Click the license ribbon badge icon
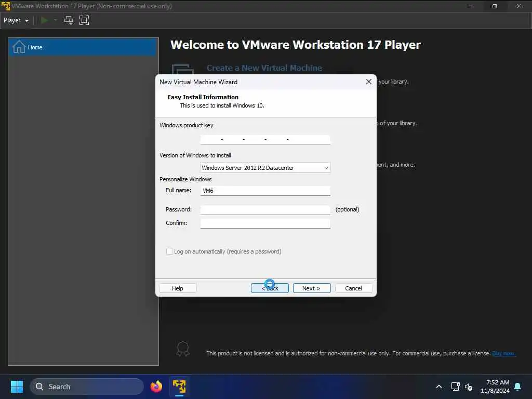532x399 pixels. click(x=183, y=349)
